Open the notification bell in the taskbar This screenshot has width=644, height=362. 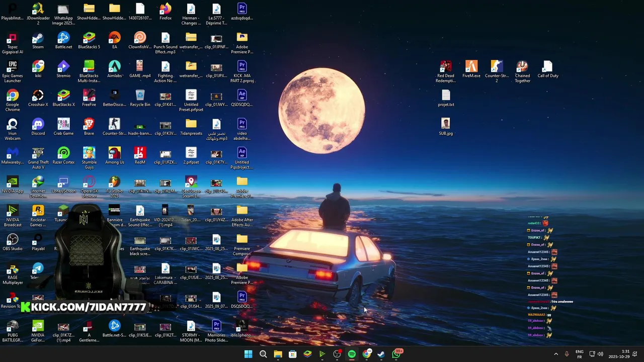point(635,354)
